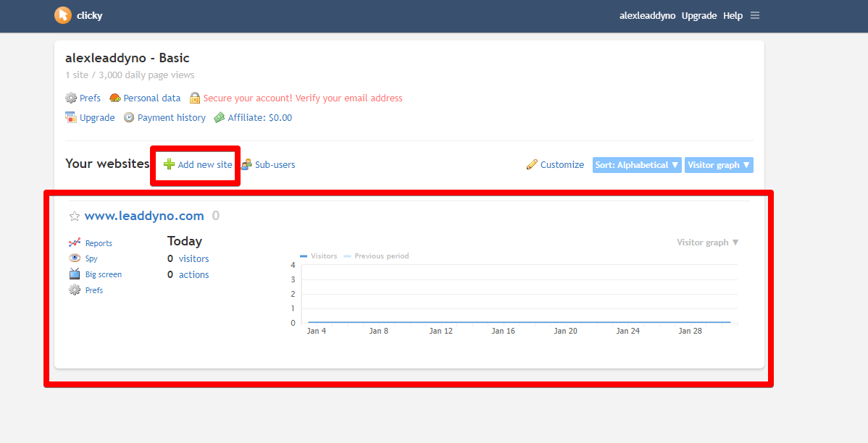The height and width of the screenshot is (443, 868).
Task: Click the Today heading
Action: tap(185, 241)
